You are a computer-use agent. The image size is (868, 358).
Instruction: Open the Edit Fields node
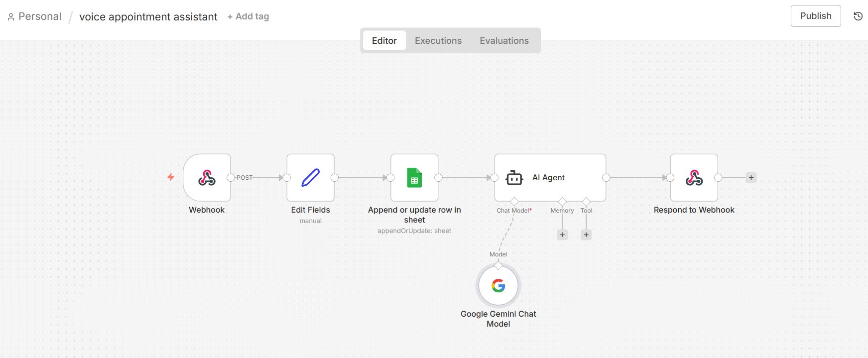click(x=311, y=178)
